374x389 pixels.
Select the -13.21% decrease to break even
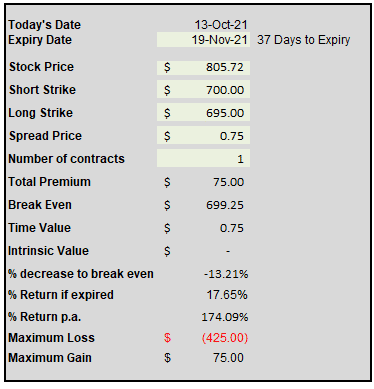[x=226, y=274]
